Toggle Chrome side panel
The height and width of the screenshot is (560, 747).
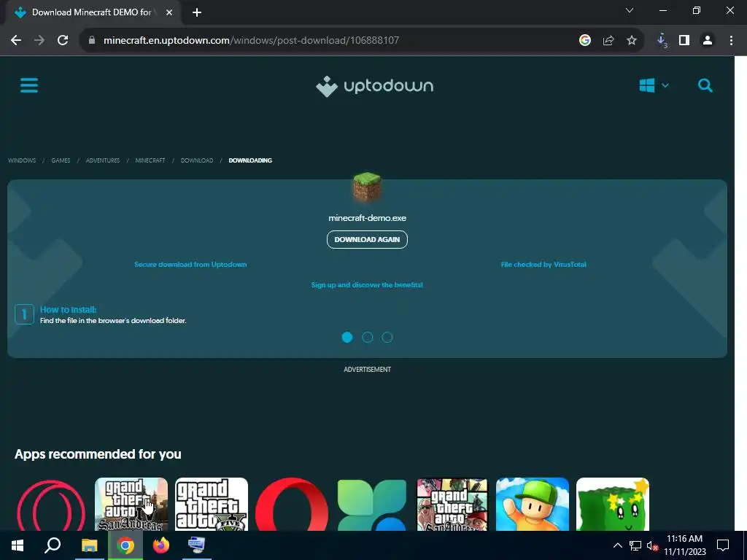coord(684,41)
